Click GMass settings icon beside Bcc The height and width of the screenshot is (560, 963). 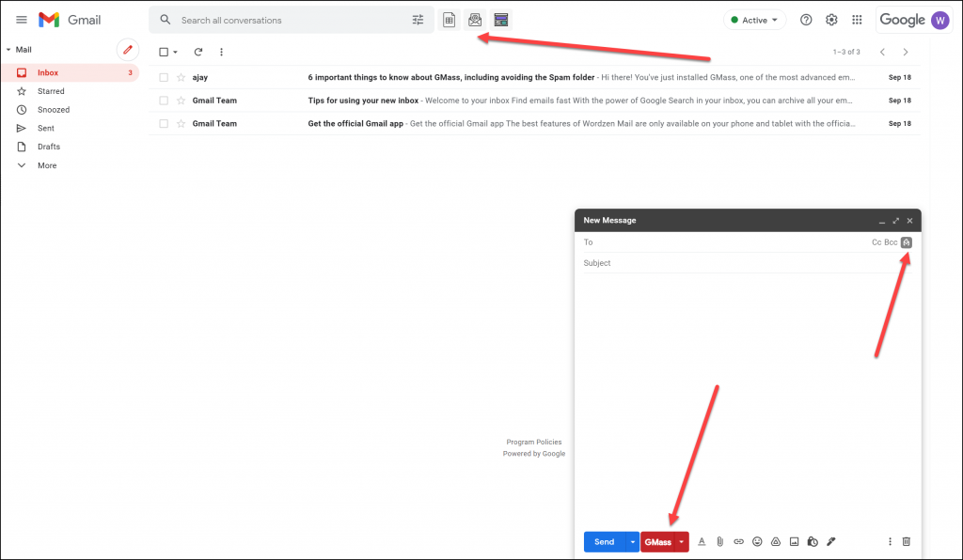(907, 242)
